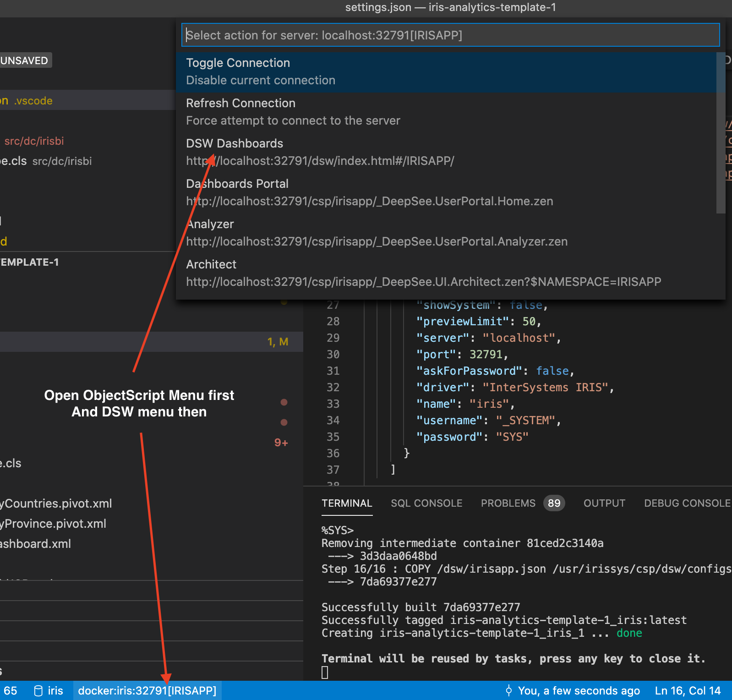Click problems count badge 89
Image resolution: width=732 pixels, height=700 pixels.
(x=554, y=503)
